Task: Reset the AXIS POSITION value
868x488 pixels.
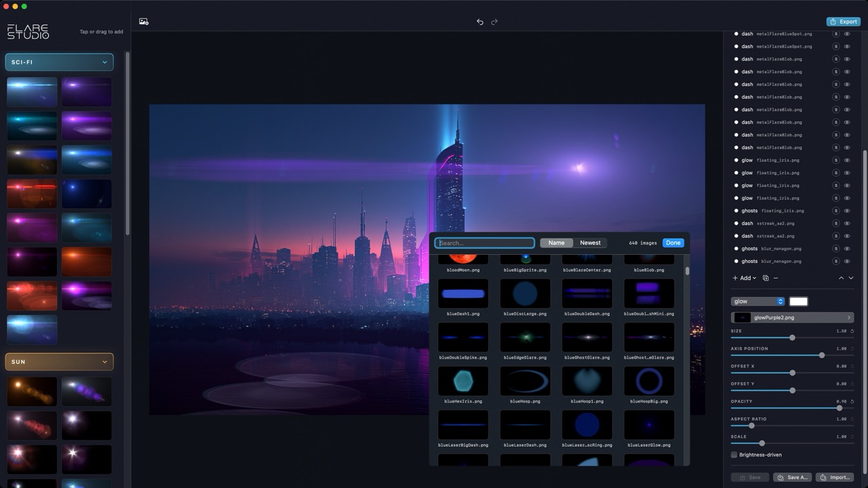Action: [x=852, y=349]
